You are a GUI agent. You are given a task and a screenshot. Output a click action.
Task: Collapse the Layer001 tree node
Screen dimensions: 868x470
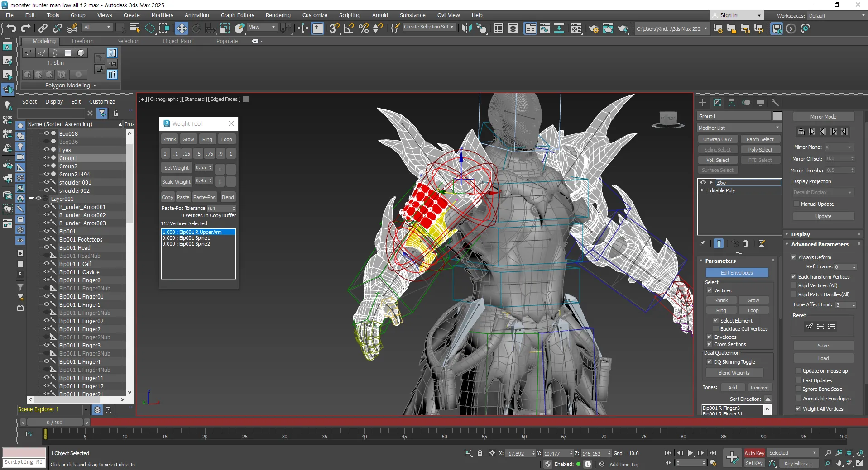pos(31,199)
